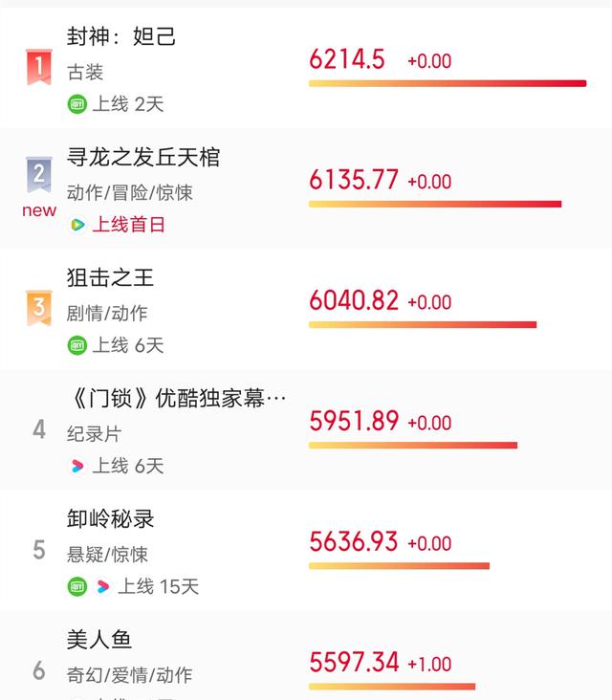This screenshot has width=612, height=700.
Task: Click Tencent Video icon under 寻龙之发丘天棺
Action: click(77, 225)
